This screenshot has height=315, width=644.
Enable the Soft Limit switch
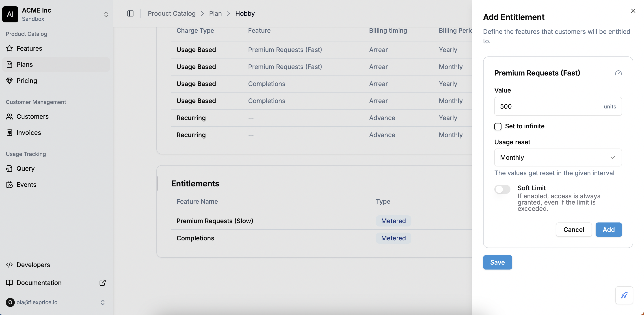(x=502, y=189)
